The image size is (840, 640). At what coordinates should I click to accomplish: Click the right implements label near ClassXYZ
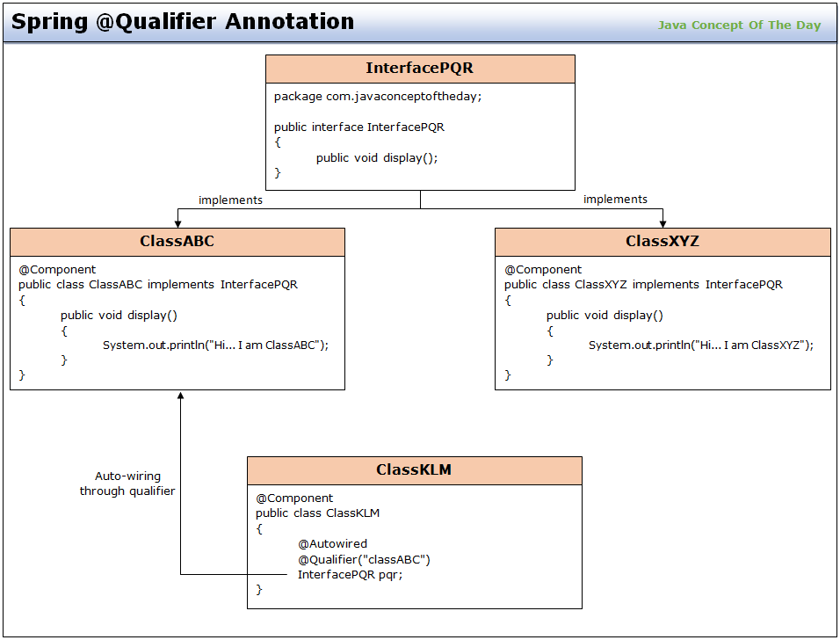point(615,199)
